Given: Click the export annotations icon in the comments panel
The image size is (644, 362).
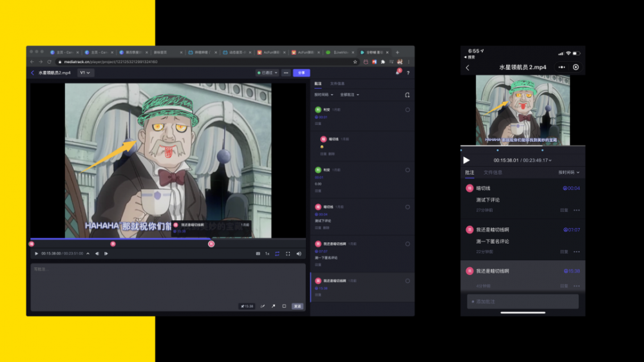Looking at the screenshot, I should click(x=407, y=95).
